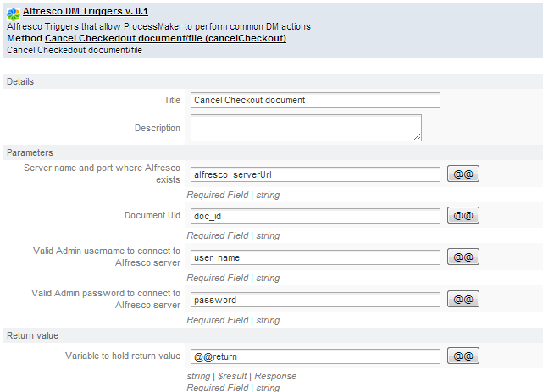
Task: Focus the user_name input field
Action: click(x=315, y=257)
